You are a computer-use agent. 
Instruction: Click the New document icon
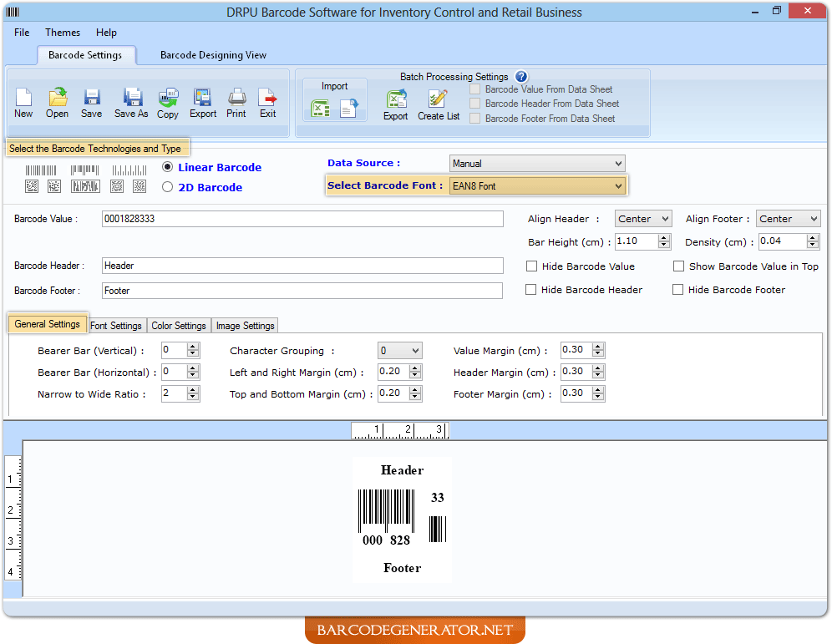23,97
